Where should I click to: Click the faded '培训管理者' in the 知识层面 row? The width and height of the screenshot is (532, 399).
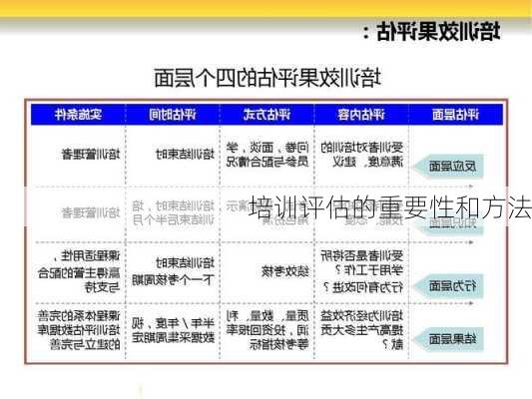tap(91, 212)
